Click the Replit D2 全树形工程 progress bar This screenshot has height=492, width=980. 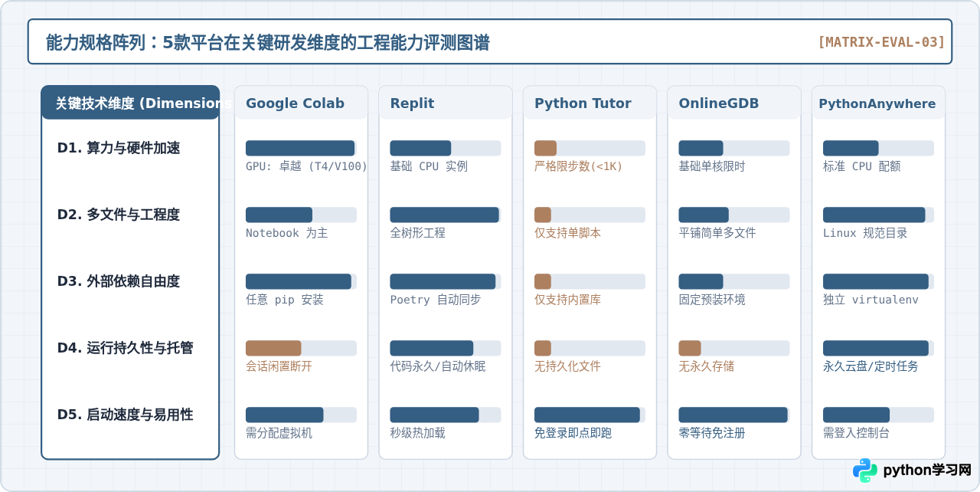[x=446, y=215]
